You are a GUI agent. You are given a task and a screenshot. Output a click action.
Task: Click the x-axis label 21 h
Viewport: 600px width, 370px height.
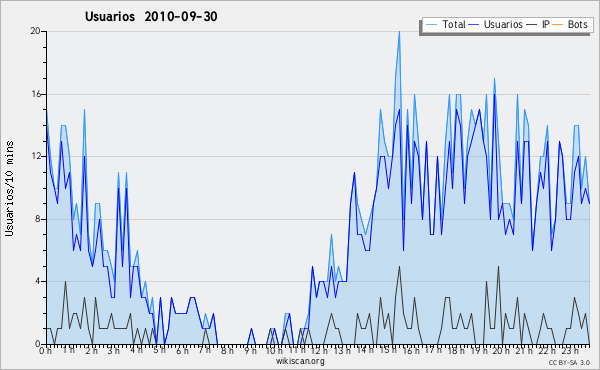(524, 350)
